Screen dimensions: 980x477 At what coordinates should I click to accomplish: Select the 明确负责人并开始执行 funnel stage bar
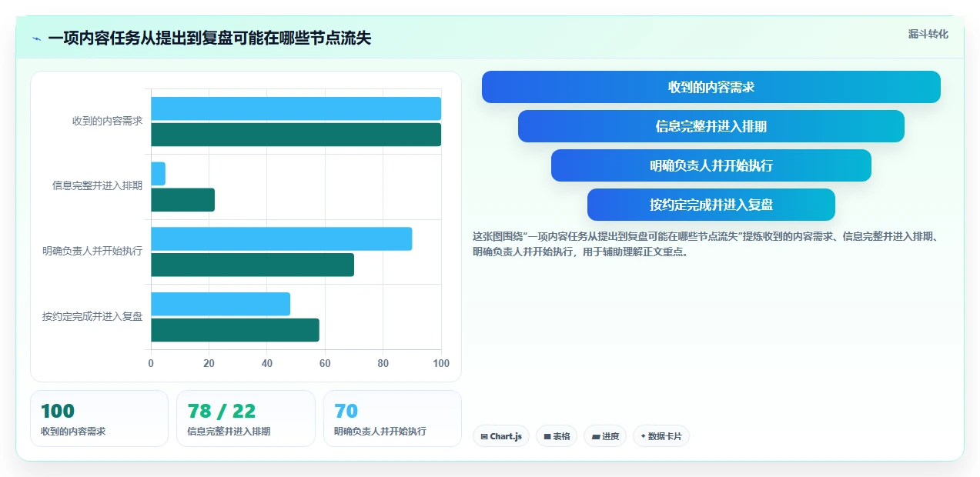(711, 165)
